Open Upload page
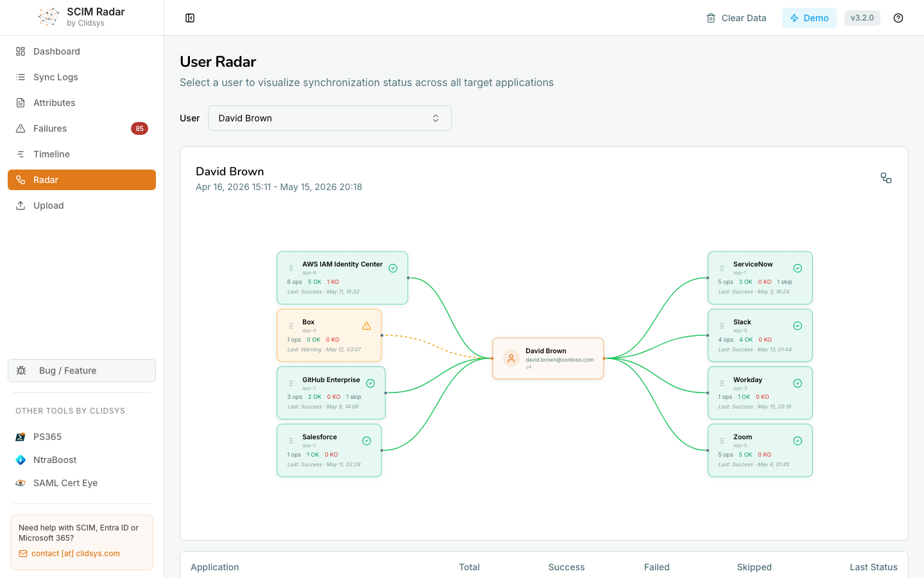The image size is (924, 578). (x=81, y=206)
